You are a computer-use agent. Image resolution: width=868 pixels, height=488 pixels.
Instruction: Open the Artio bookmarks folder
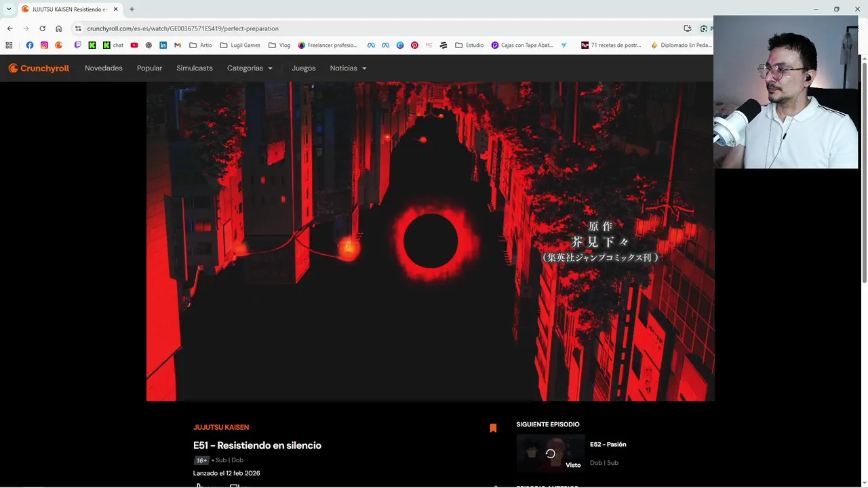[201, 45]
